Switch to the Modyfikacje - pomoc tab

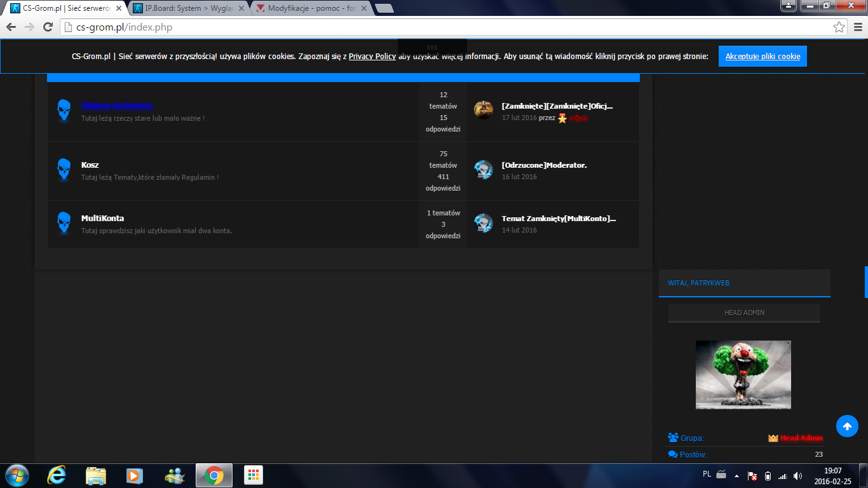(311, 8)
